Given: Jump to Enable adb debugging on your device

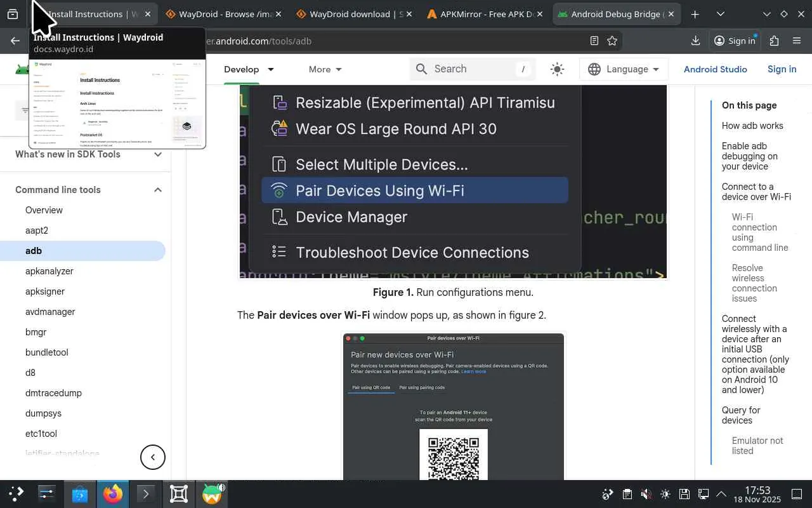Looking at the screenshot, I should [x=750, y=156].
